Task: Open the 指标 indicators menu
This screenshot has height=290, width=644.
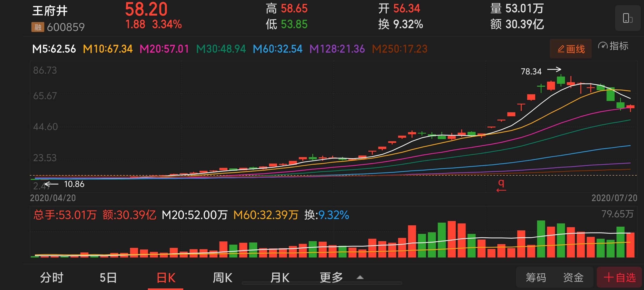Action: click(613, 46)
